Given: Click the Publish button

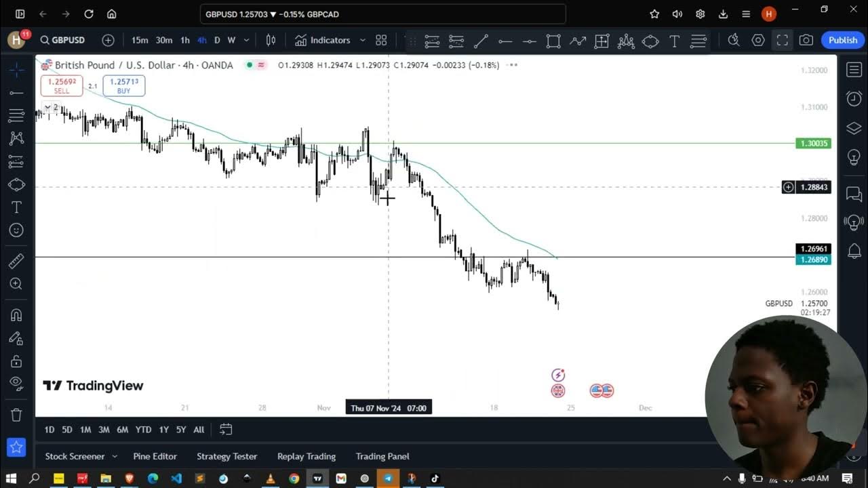Looking at the screenshot, I should 843,40.
